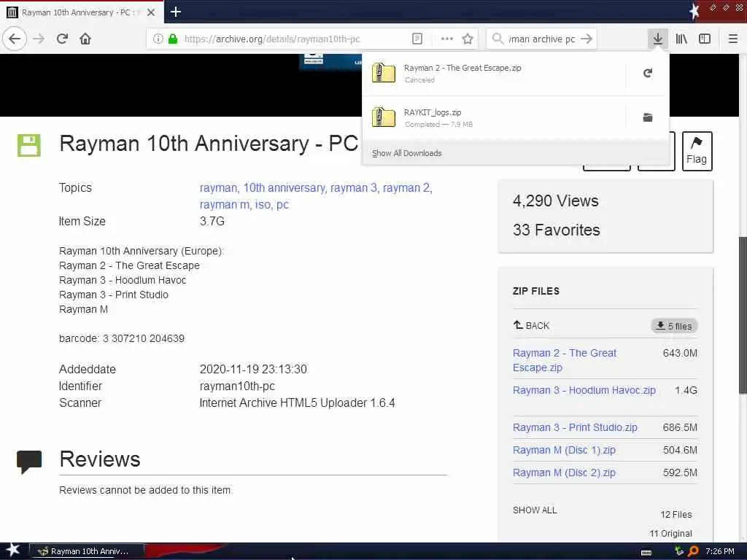Open the Firefox hamburger menu
This screenshot has width=747, height=560.
click(x=733, y=39)
